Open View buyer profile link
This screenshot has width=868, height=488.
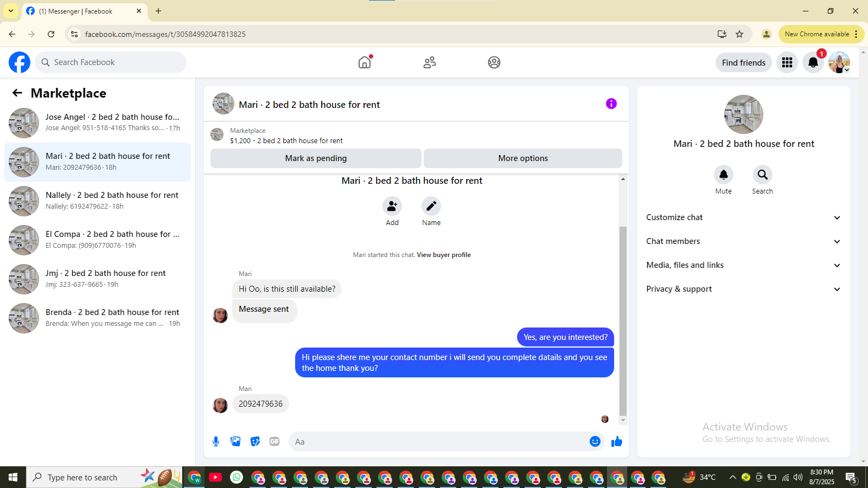point(444,255)
